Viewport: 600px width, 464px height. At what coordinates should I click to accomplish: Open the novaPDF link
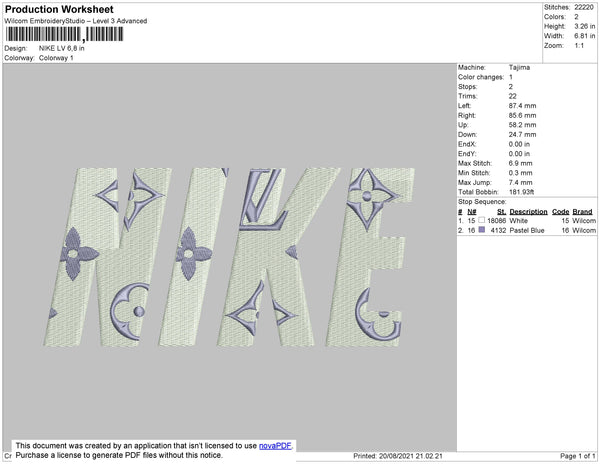(275, 446)
